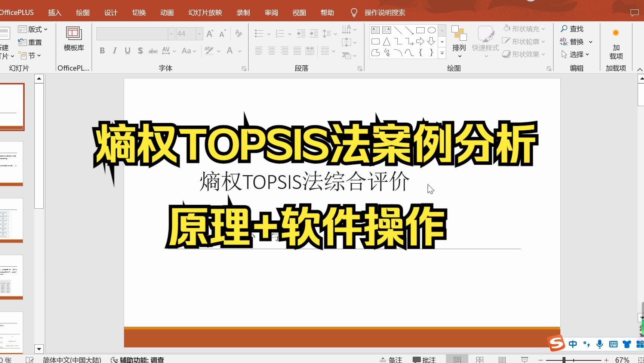Justify text alignment
The width and height of the screenshot is (644, 363).
(x=297, y=51)
